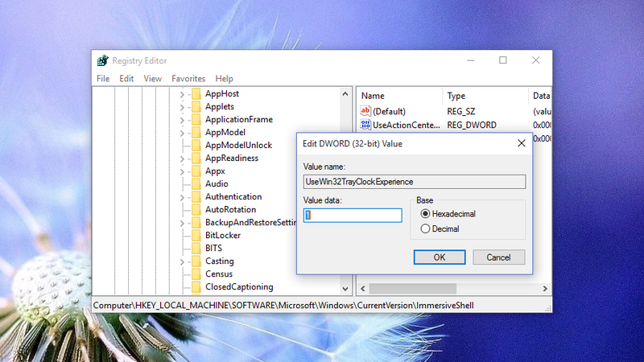Image resolution: width=644 pixels, height=362 pixels.
Task: Select the 'Census' key name
Action: coord(219,274)
